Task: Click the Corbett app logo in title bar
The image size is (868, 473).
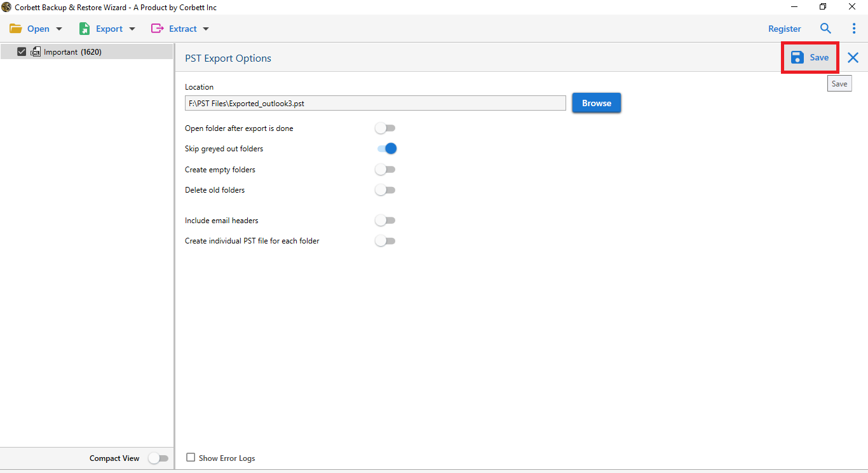Action: point(6,7)
